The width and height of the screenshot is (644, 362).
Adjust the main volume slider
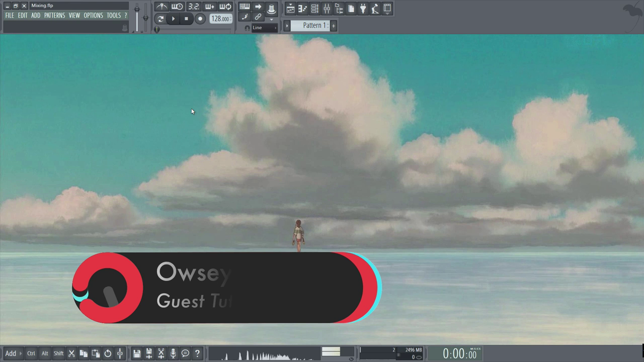pyautogui.click(x=137, y=17)
